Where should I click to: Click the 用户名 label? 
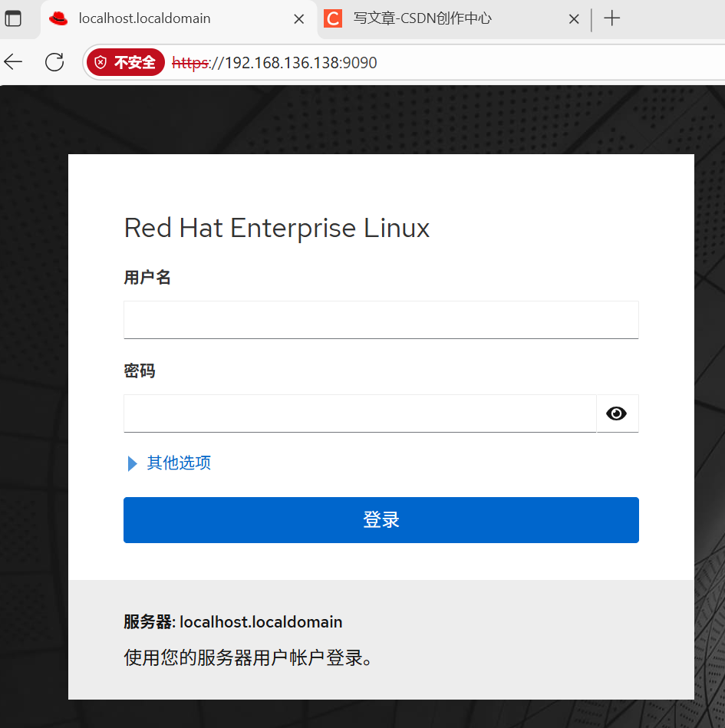pyautogui.click(x=147, y=277)
